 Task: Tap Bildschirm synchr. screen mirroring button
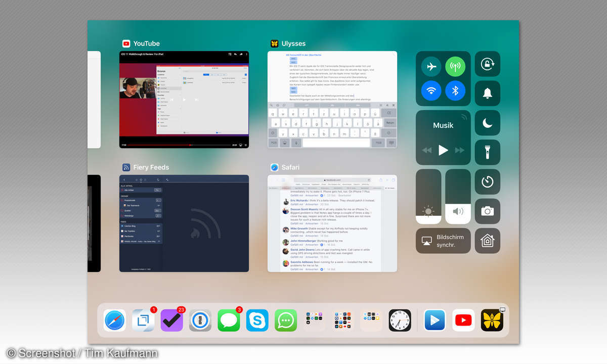pos(443,241)
